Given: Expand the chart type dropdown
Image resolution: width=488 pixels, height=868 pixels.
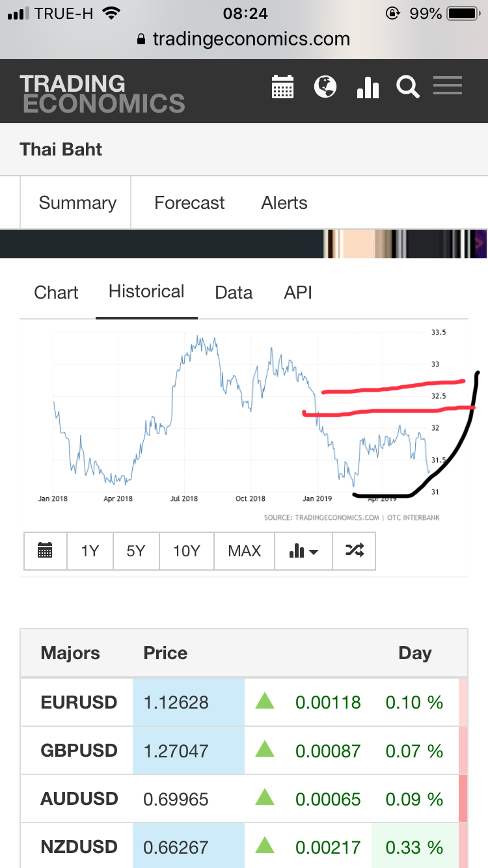Looking at the screenshot, I should (303, 551).
